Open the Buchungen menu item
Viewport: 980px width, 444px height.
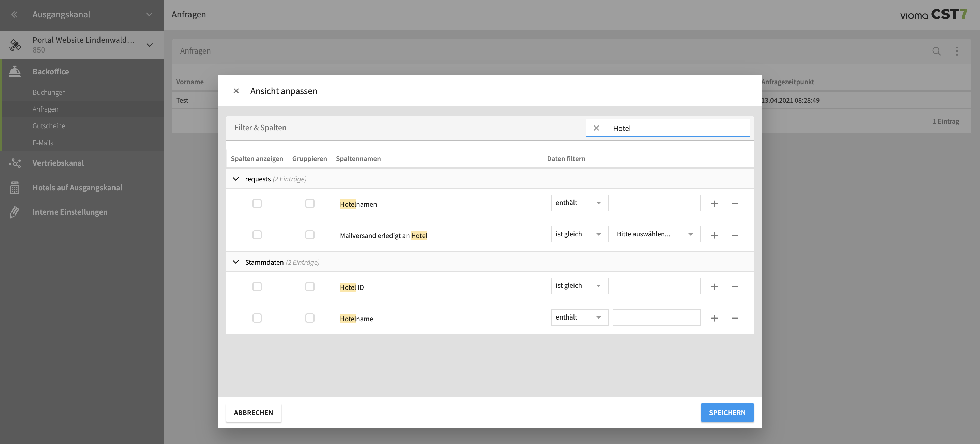pyautogui.click(x=49, y=92)
